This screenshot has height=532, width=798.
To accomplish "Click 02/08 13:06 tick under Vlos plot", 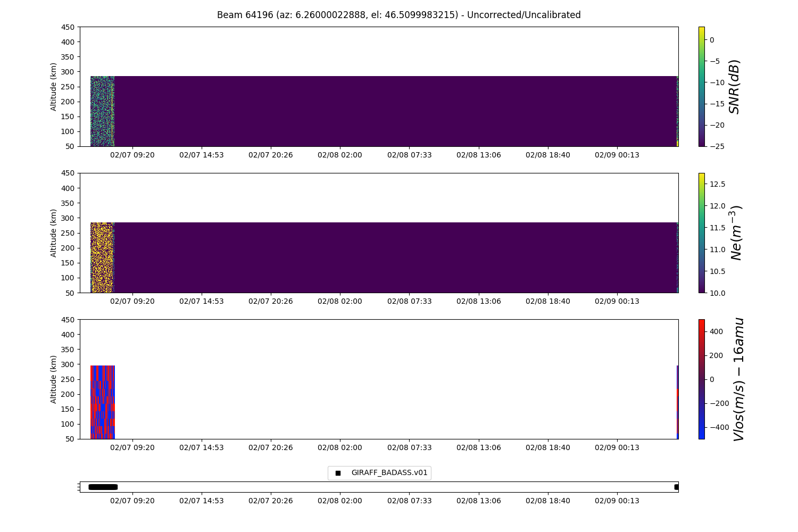I will click(x=479, y=447).
